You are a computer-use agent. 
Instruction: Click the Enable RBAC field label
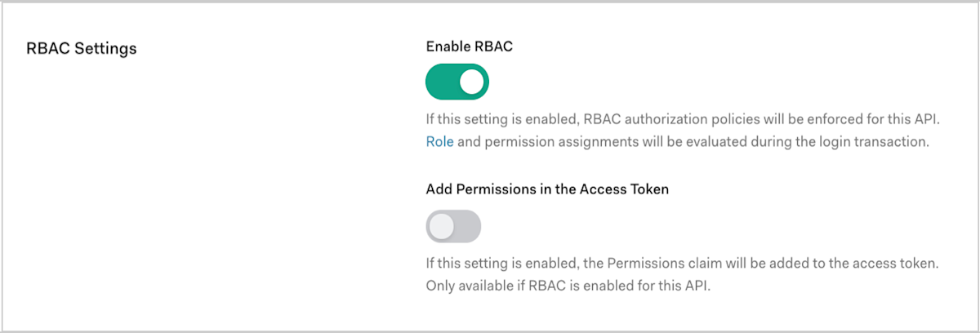[x=470, y=47]
